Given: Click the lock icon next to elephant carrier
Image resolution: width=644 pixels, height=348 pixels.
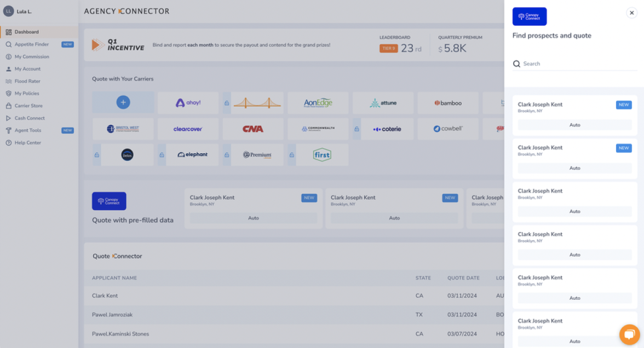Looking at the screenshot, I should point(160,155).
